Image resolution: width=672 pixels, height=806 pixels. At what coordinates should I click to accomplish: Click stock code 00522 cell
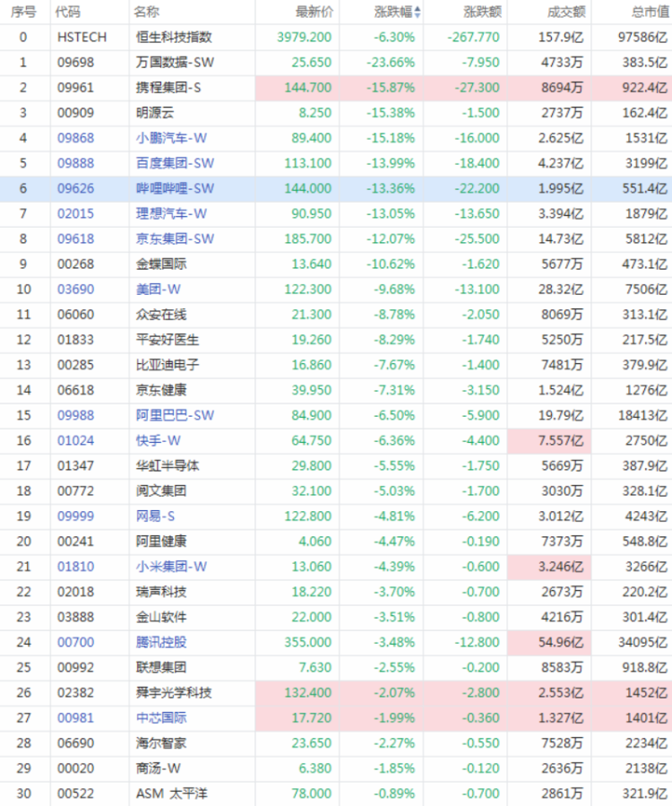[75, 793]
